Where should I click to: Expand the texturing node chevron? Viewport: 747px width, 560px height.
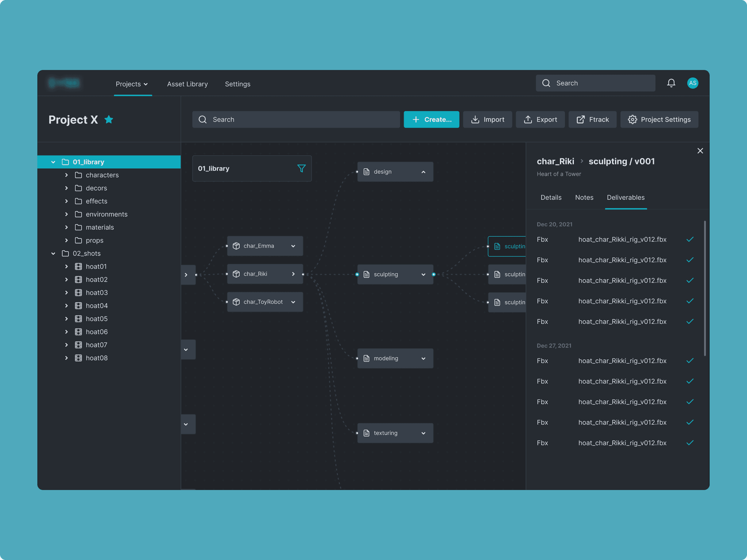[x=423, y=433]
